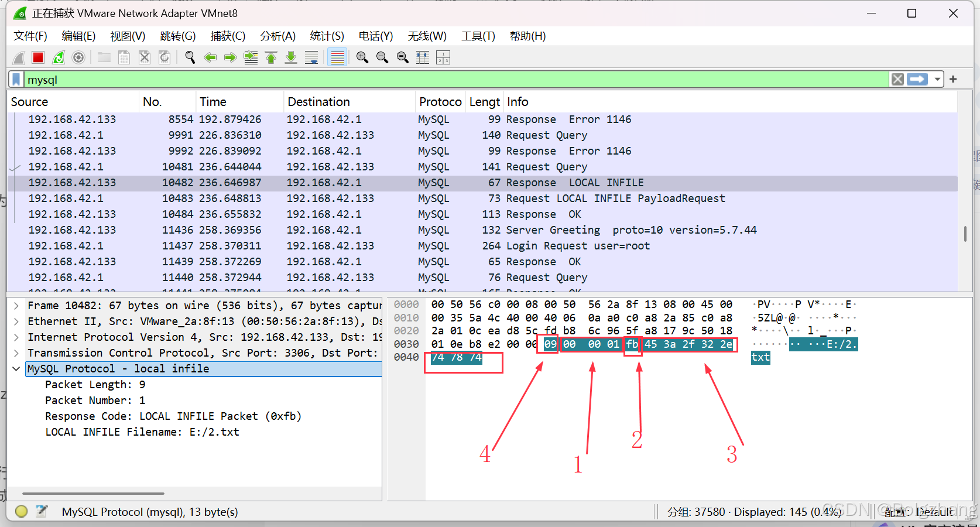Expand the Ethernet II tree node
This screenshot has width=980, height=527.
pos(16,321)
